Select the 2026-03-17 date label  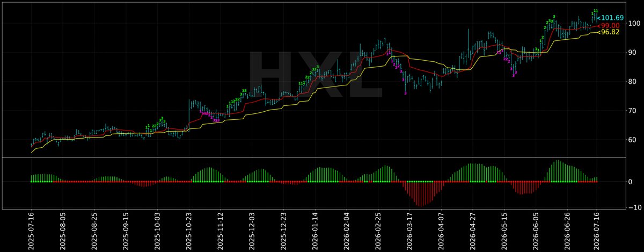pos(409,230)
